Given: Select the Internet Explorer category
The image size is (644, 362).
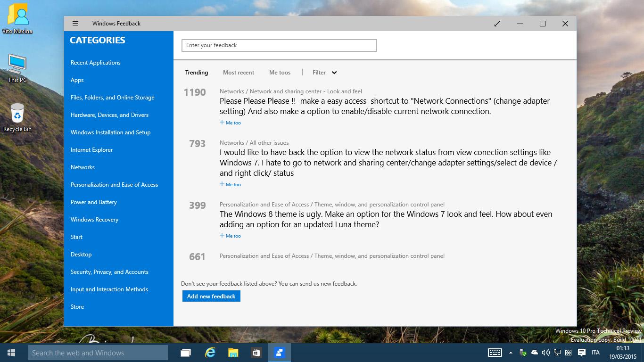Looking at the screenshot, I should 92,150.
